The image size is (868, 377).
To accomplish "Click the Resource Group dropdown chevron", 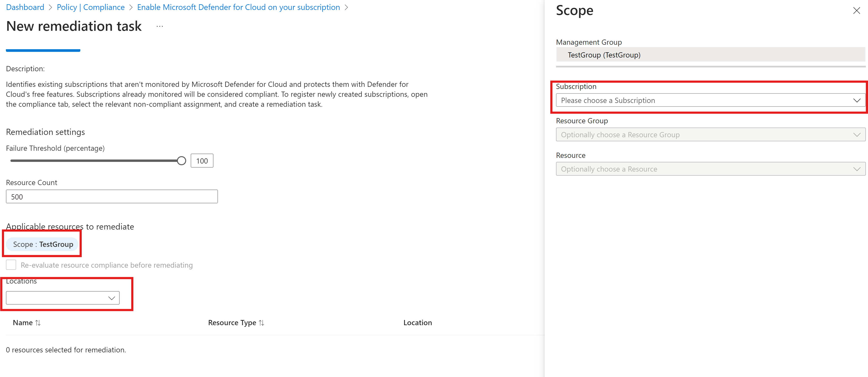I will [x=857, y=135].
